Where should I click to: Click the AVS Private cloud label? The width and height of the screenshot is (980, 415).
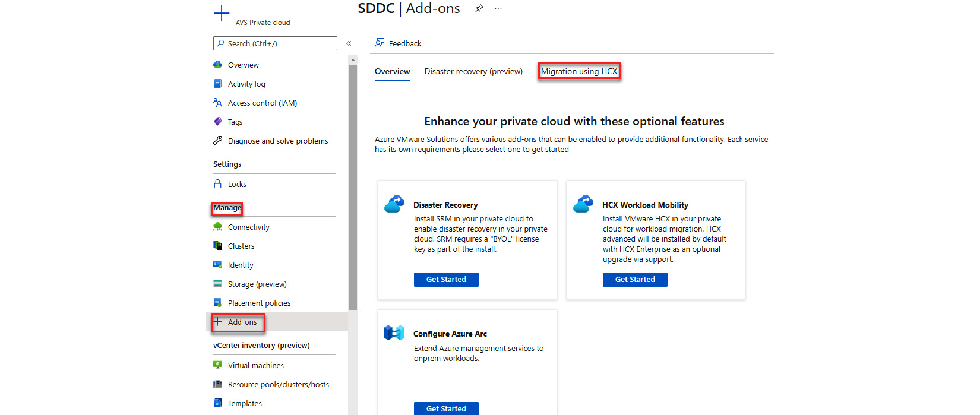pos(263,23)
